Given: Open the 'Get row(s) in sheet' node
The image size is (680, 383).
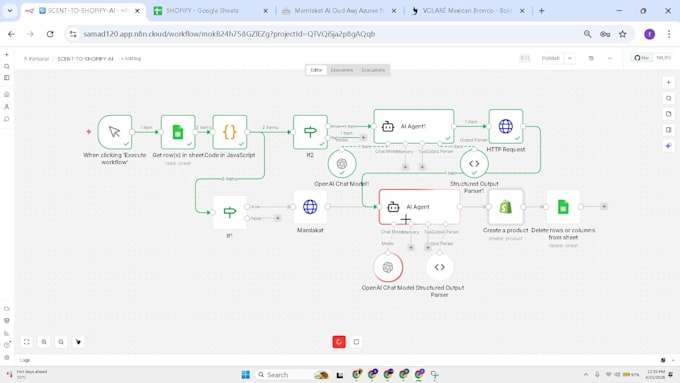Looking at the screenshot, I should pyautogui.click(x=178, y=132).
